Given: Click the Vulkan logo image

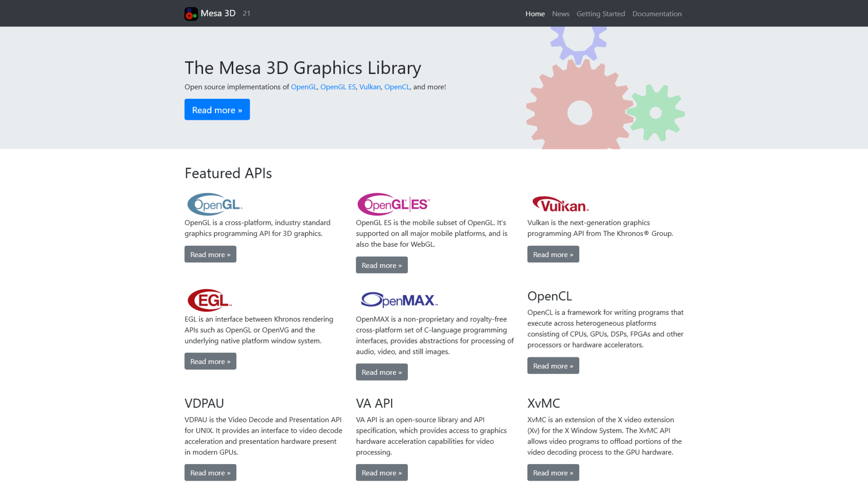Looking at the screenshot, I should pyautogui.click(x=561, y=204).
